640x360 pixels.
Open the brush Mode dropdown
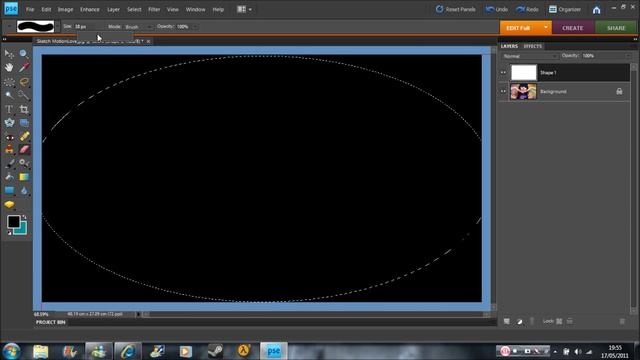tap(138, 27)
